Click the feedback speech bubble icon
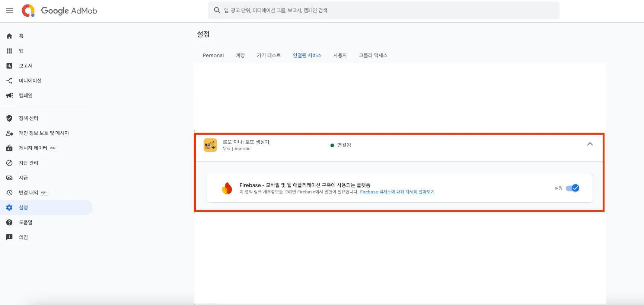 point(9,237)
